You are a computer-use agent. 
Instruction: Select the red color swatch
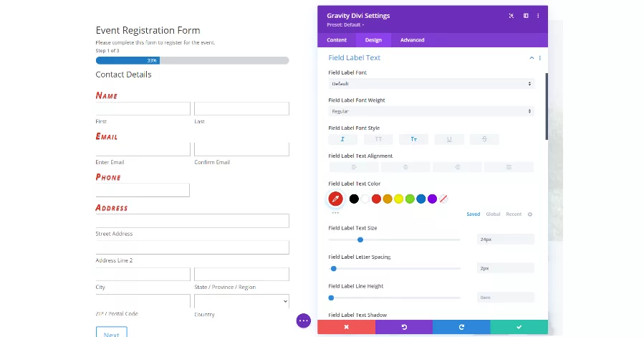[x=376, y=199]
